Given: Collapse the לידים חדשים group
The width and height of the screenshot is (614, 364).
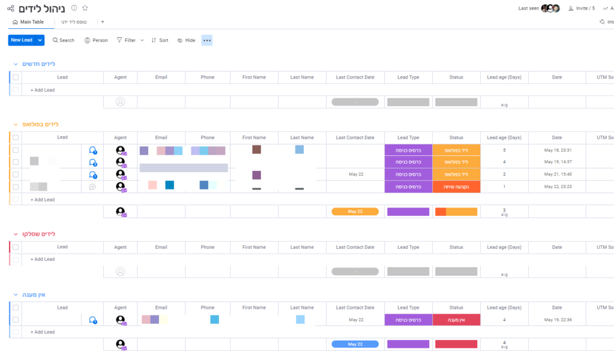Looking at the screenshot, I should [16, 64].
